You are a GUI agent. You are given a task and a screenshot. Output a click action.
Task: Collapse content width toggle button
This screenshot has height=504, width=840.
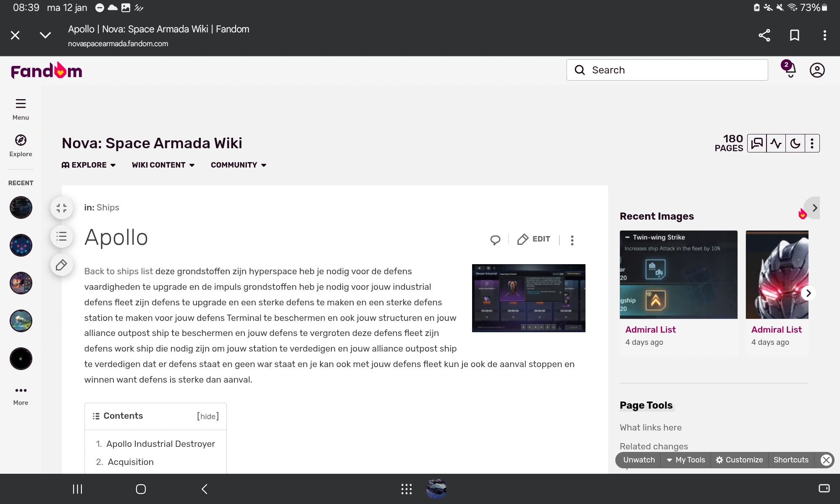tap(62, 208)
